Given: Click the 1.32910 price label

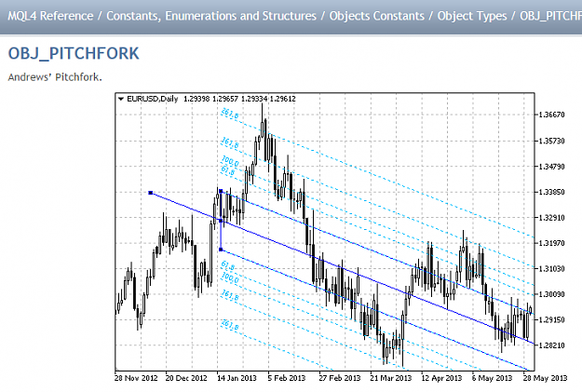Looking at the screenshot, I should click(551, 218).
